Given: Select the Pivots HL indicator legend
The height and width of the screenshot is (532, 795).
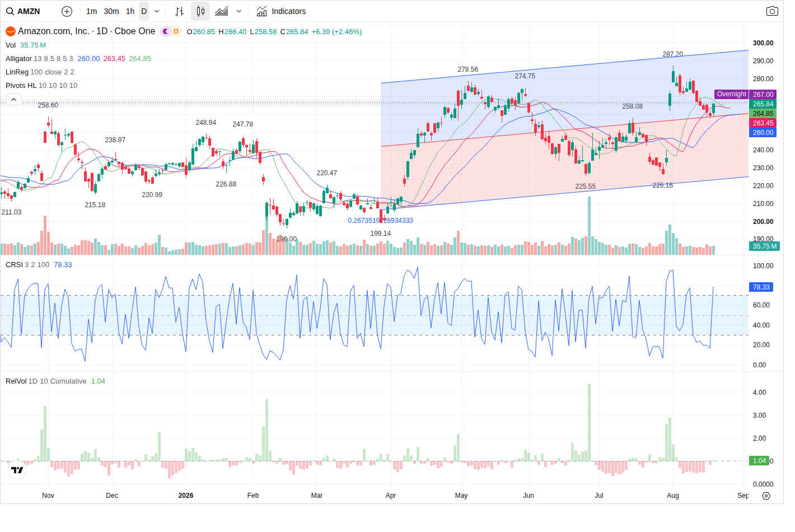Looking at the screenshot, I should (x=21, y=86).
